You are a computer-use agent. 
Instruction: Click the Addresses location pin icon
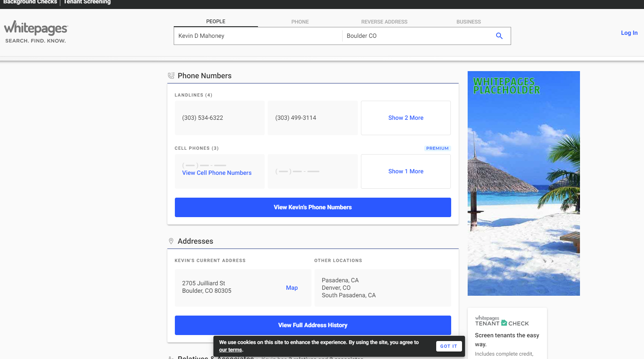(x=171, y=241)
